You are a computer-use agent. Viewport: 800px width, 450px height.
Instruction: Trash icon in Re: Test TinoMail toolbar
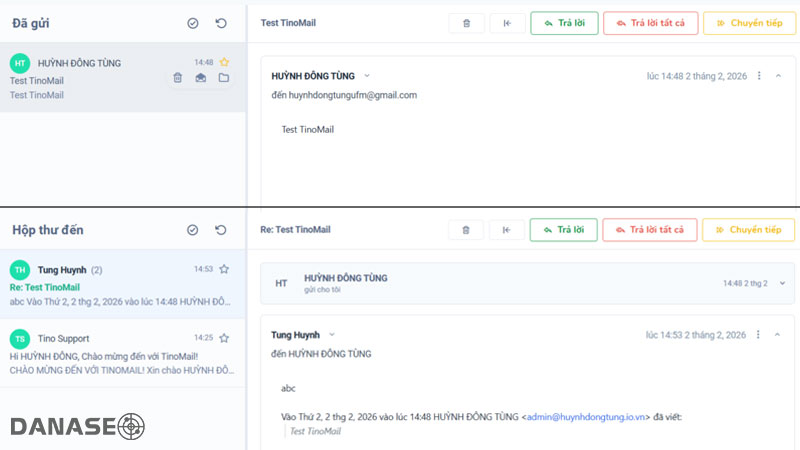point(466,230)
